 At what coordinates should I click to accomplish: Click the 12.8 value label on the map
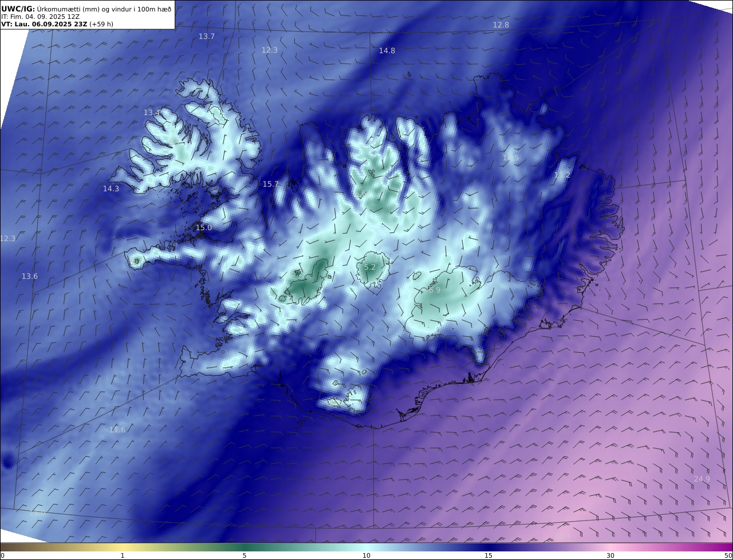501,25
